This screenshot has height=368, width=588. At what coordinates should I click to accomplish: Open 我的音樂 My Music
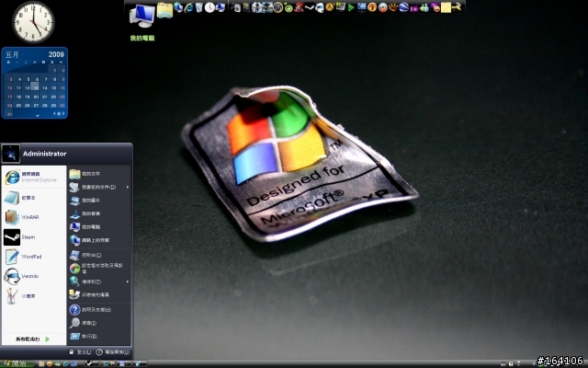pyautogui.click(x=99, y=213)
